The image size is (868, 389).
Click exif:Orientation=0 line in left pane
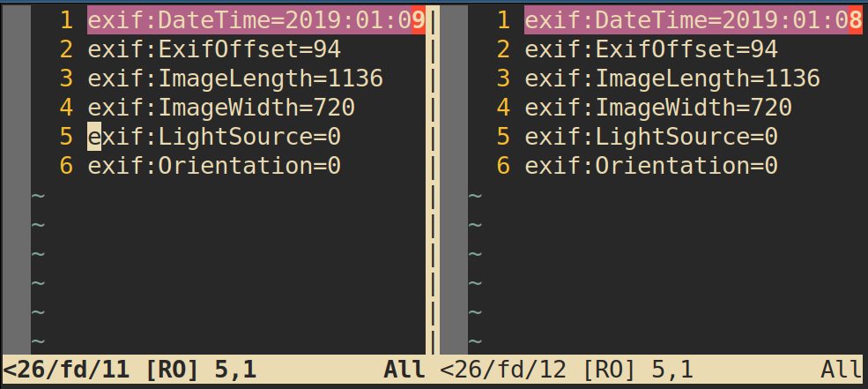pyautogui.click(x=214, y=166)
